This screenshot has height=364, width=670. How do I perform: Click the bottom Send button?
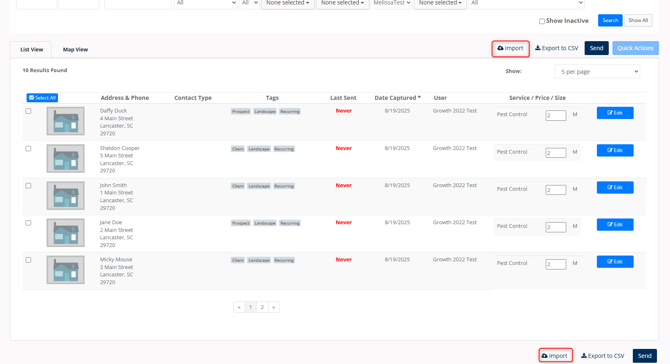tap(644, 355)
